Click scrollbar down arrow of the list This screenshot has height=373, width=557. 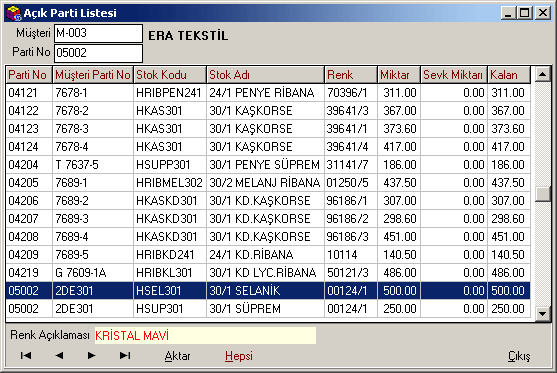542,313
